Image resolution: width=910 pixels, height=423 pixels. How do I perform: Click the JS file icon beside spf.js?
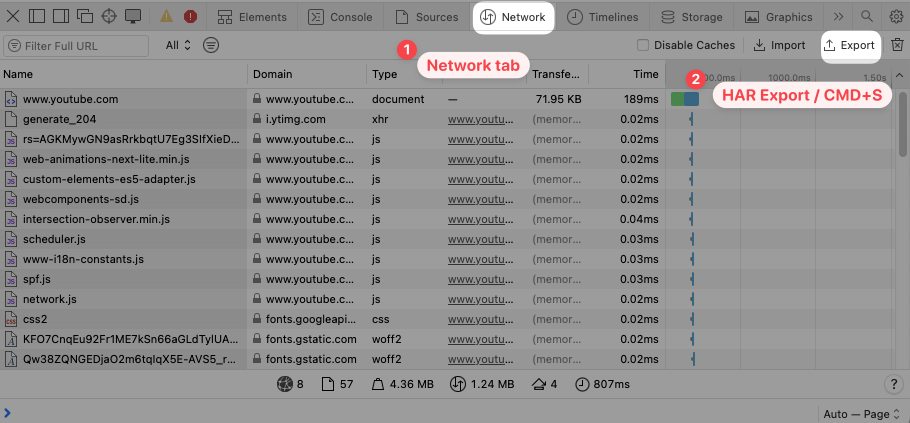click(x=10, y=279)
